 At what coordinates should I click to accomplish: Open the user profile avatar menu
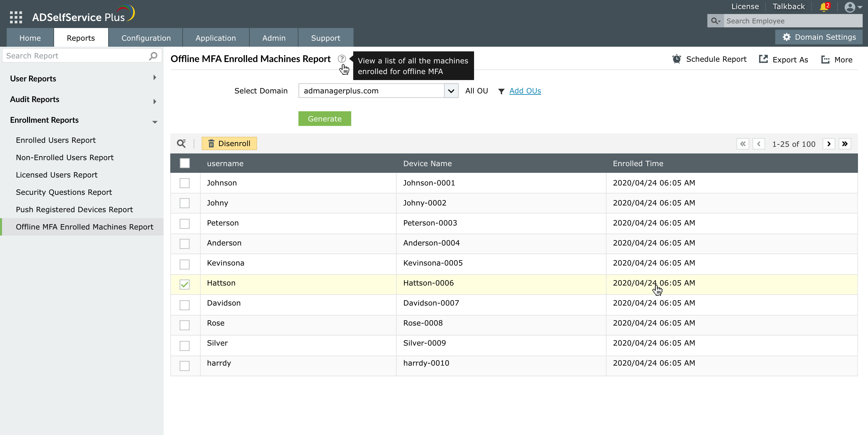(850, 7)
